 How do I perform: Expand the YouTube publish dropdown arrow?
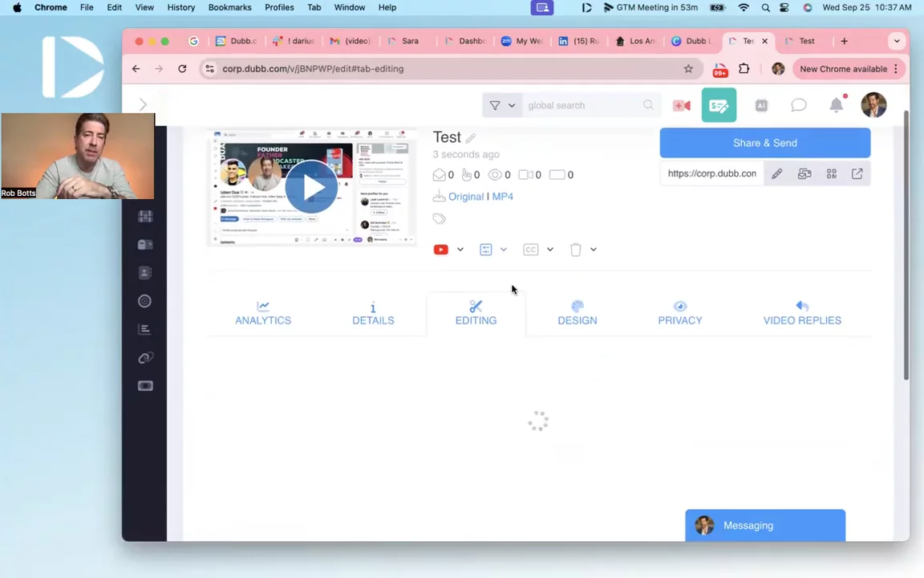click(460, 250)
